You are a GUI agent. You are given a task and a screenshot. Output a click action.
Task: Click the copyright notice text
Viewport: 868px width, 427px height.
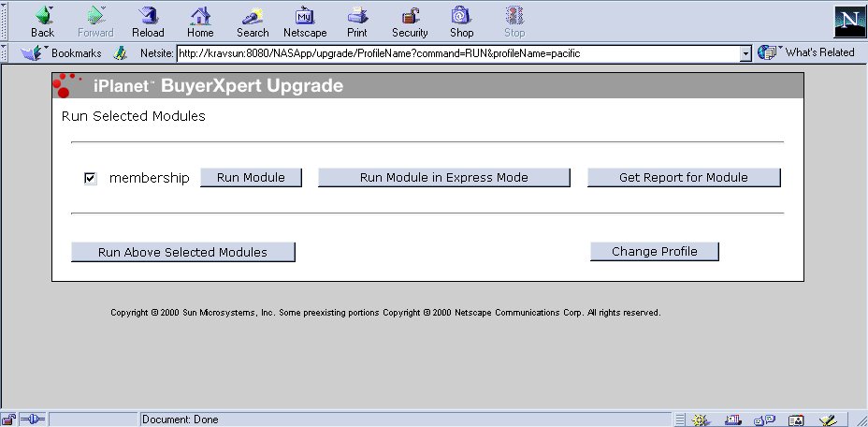tap(385, 312)
